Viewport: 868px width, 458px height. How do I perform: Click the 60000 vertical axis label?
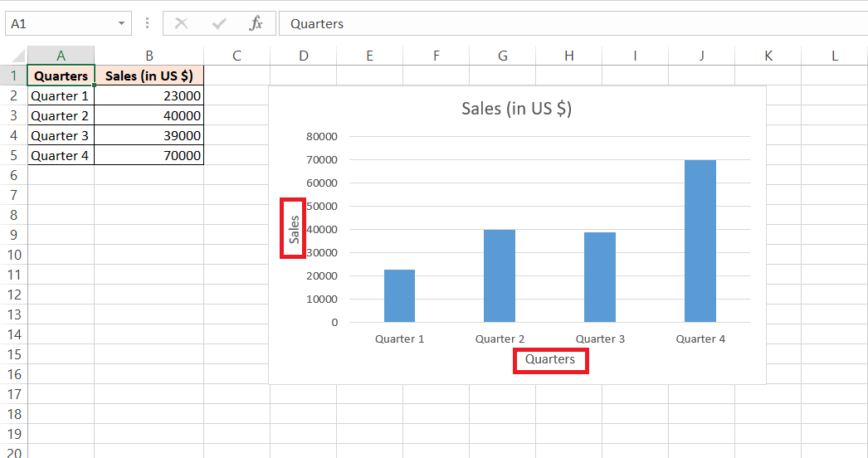click(x=322, y=183)
